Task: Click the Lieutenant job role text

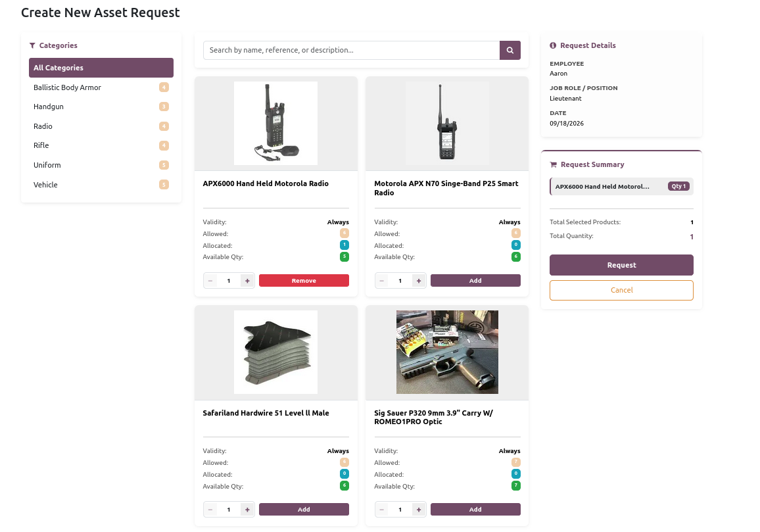Action: [565, 99]
